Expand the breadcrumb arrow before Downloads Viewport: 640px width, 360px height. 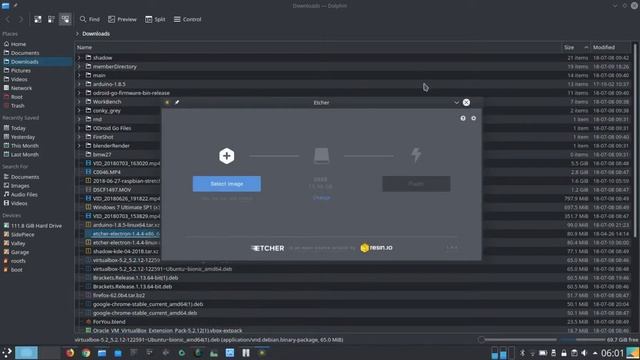pos(78,34)
